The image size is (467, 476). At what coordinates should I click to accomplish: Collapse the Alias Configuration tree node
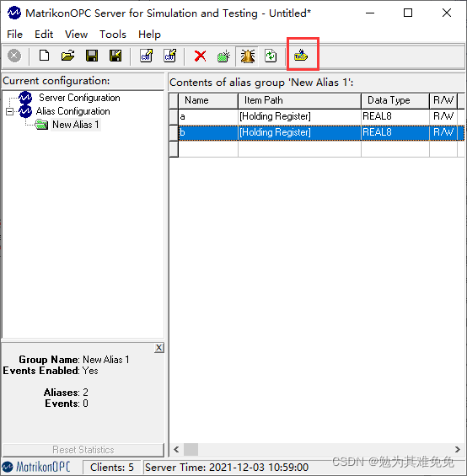click(x=10, y=112)
